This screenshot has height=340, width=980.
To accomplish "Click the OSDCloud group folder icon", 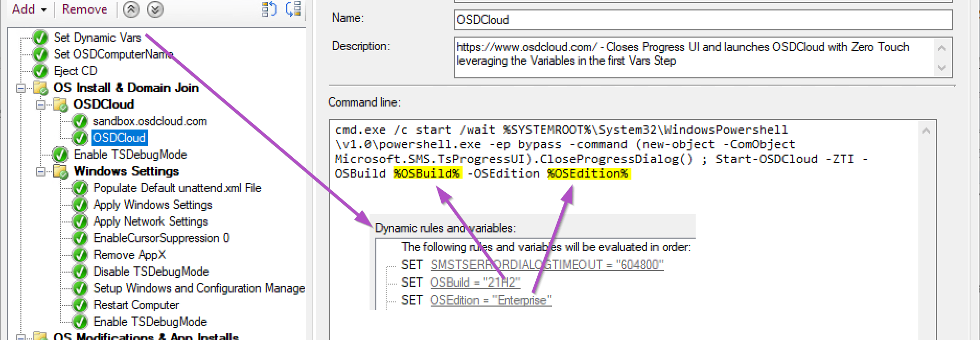I will [61, 104].
